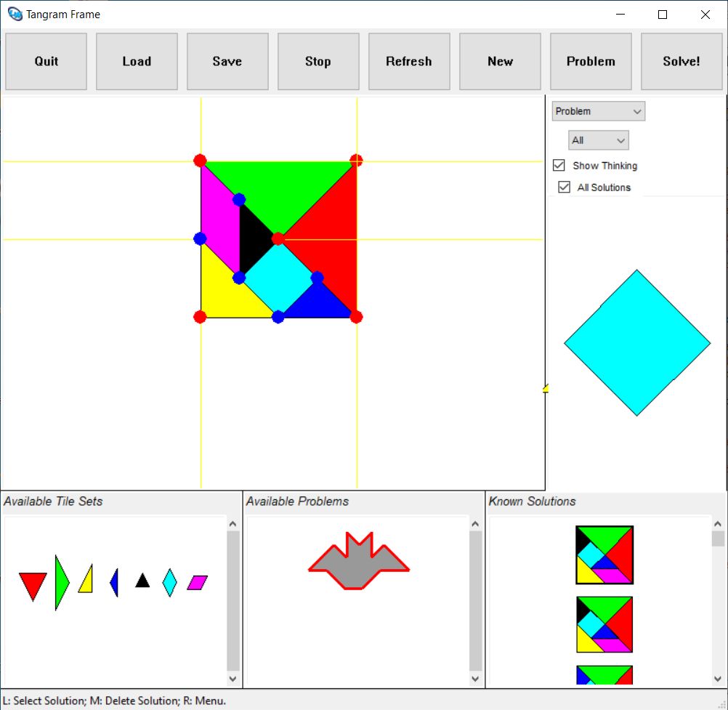Stop the solver with Stop button

(x=318, y=61)
